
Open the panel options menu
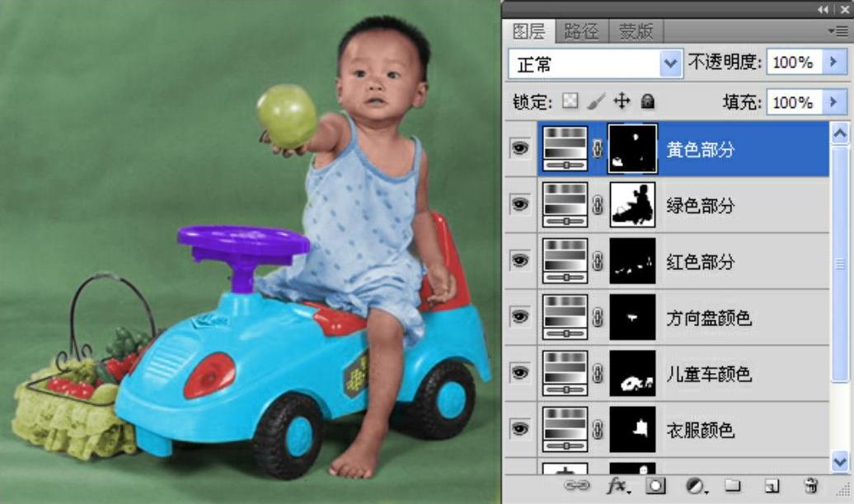pyautogui.click(x=839, y=31)
